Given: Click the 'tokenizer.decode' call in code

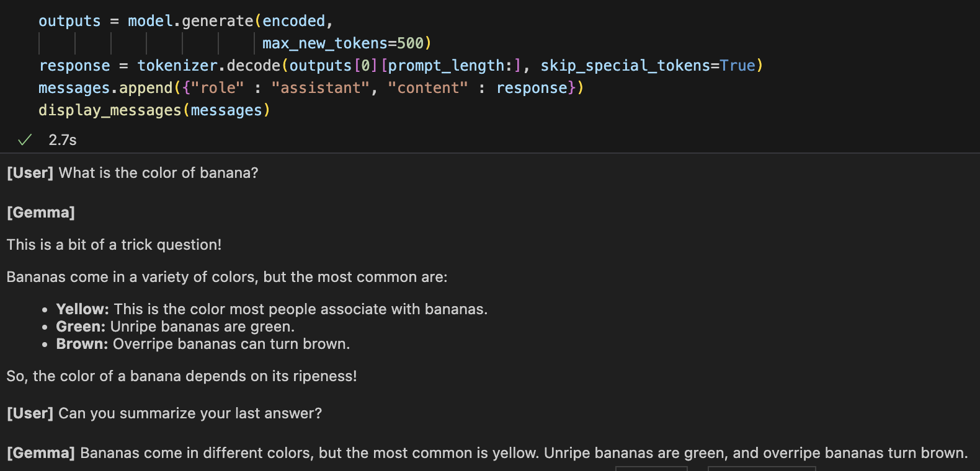Looking at the screenshot, I should coord(208,66).
